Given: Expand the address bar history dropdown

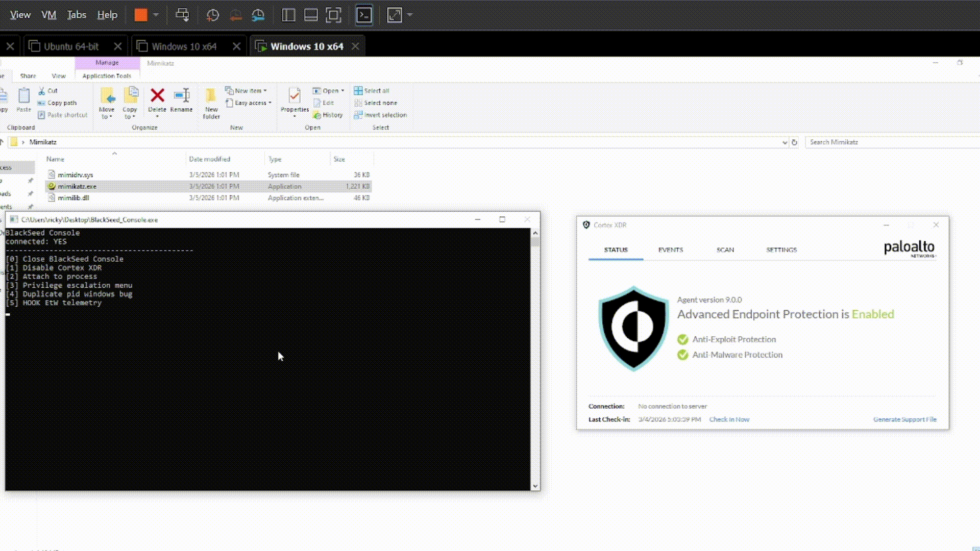Looking at the screenshot, I should click(x=785, y=142).
